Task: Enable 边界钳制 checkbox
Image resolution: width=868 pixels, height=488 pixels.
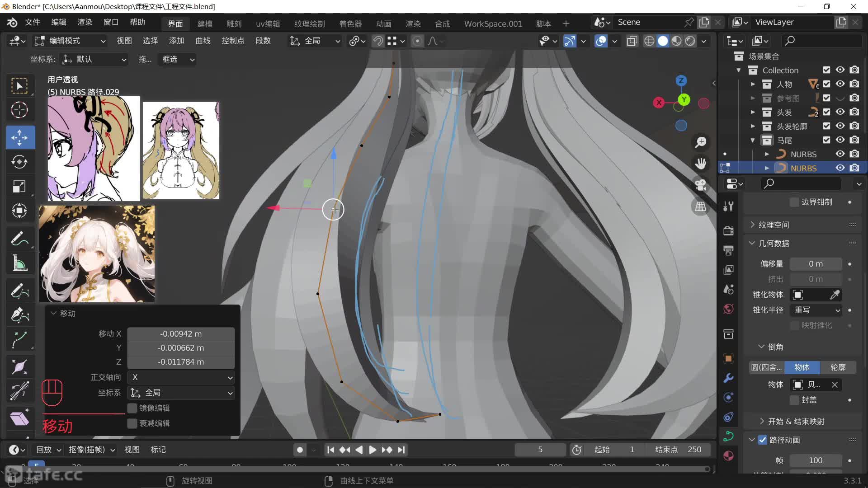Action: 794,202
